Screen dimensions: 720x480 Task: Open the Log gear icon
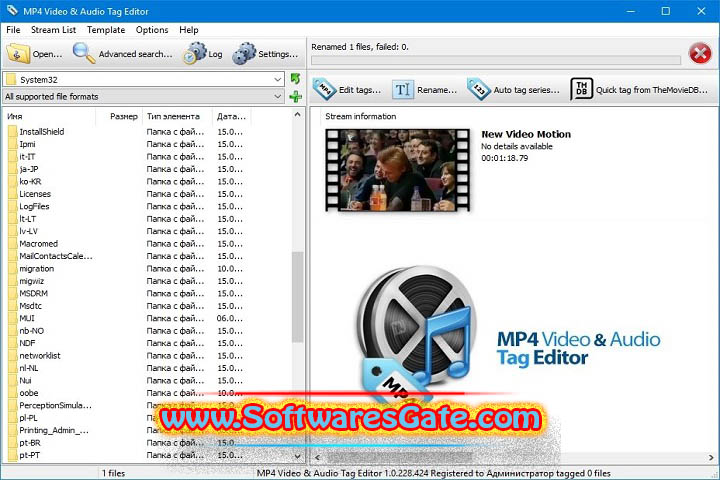click(x=195, y=53)
